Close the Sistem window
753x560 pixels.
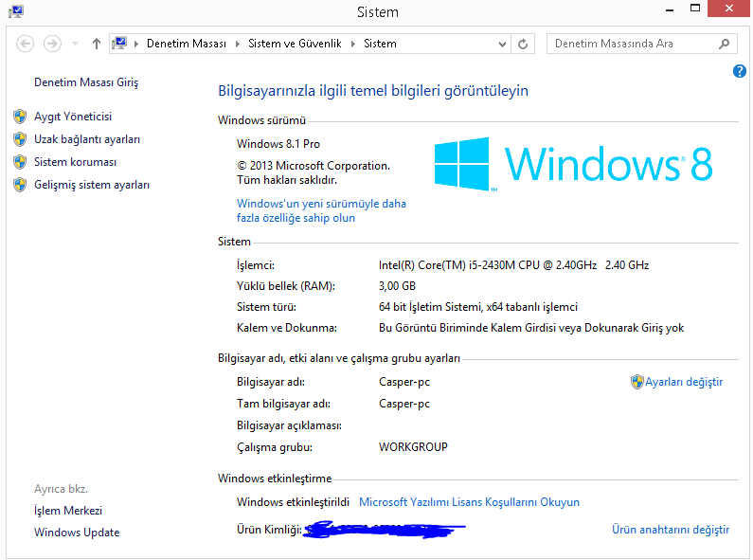729,9
